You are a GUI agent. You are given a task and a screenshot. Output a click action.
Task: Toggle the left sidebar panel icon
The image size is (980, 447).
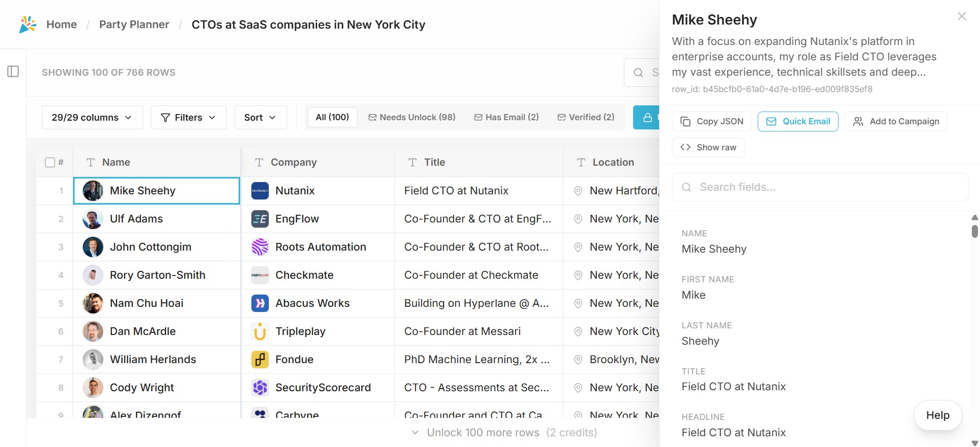click(x=13, y=72)
